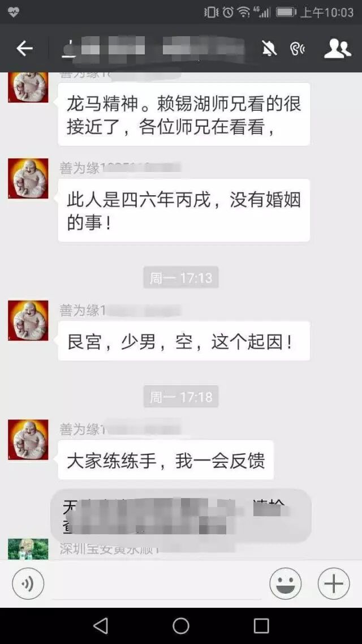Tap the earpiece mode ear icon
Screen dimensions: 362x644
coord(297,49)
